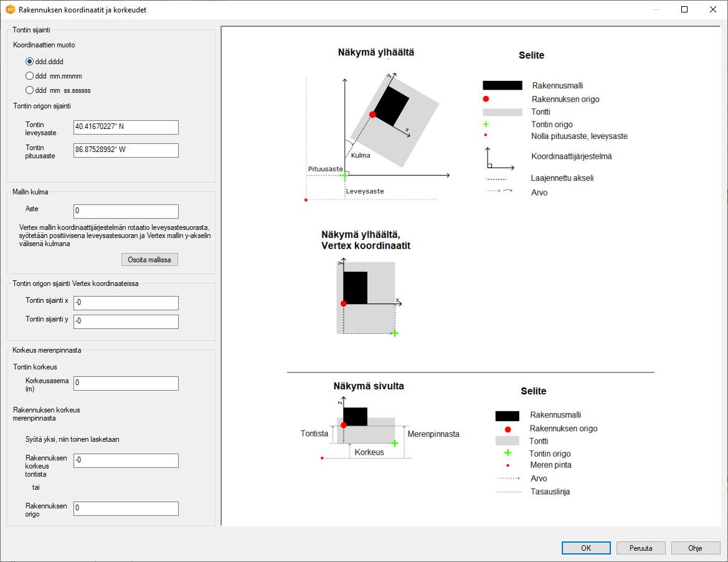
Task: Click the Tontin pituusaste input field
Action: click(126, 150)
